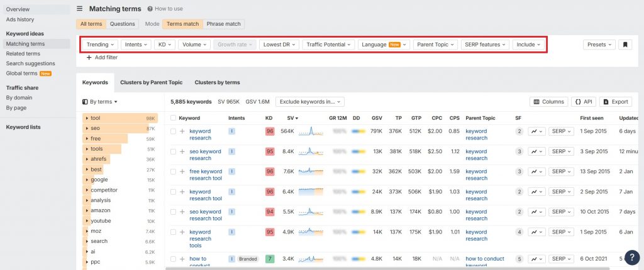Check the seo keyword research checkbox
Image resolution: width=644 pixels, height=270 pixels.
[174, 151]
